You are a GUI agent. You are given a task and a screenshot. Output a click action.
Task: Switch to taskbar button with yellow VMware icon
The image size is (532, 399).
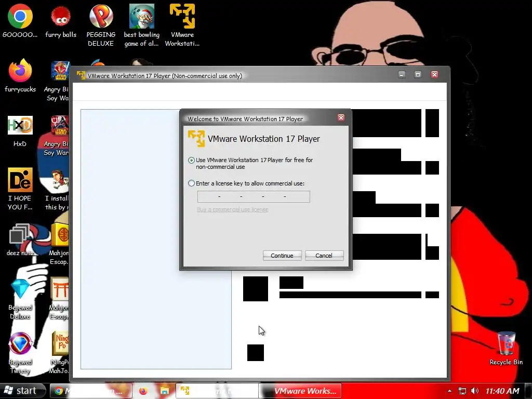coord(217,391)
